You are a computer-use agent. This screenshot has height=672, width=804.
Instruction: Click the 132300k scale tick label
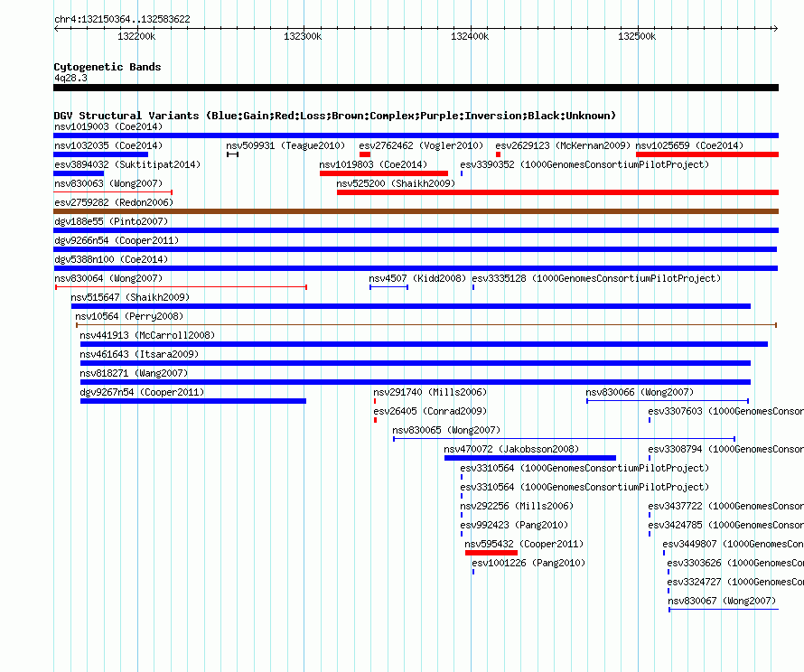pos(303,36)
